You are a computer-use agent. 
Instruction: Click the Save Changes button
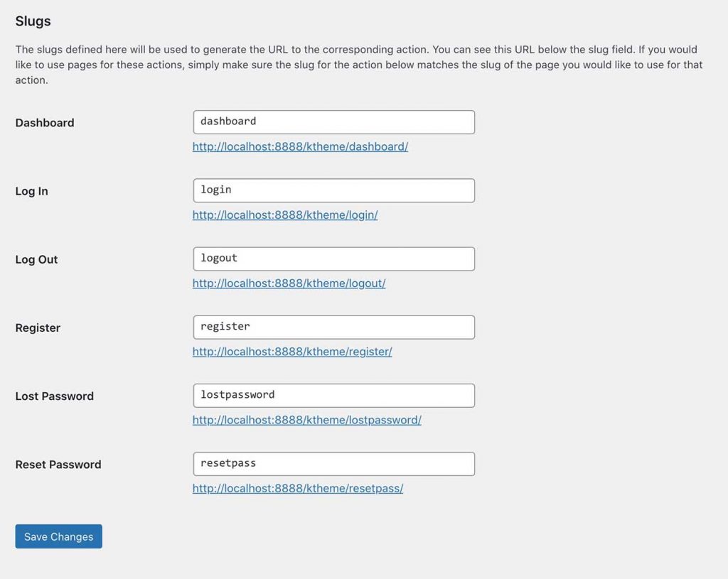(58, 536)
